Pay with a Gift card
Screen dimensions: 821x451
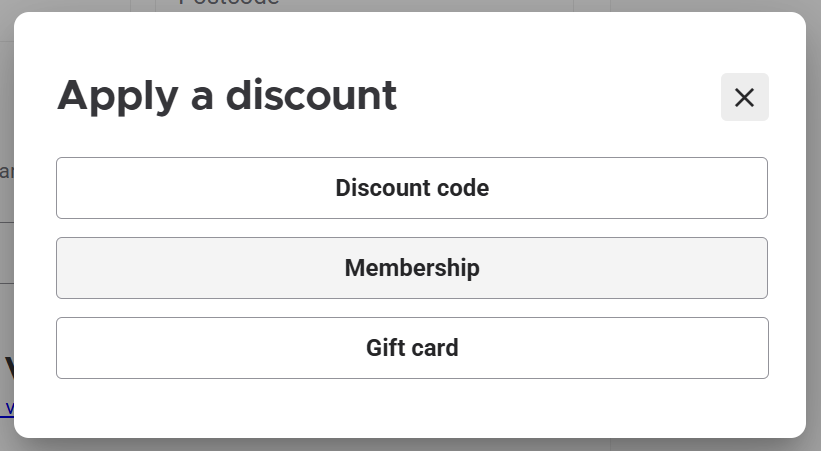[412, 348]
